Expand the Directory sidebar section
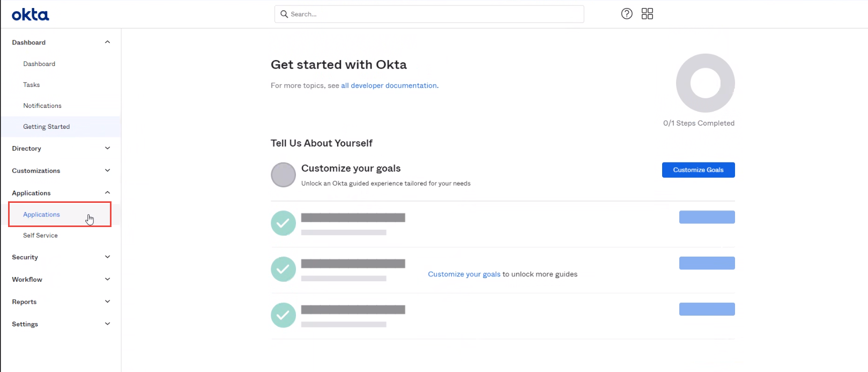The height and width of the screenshot is (372, 868). pos(107,148)
